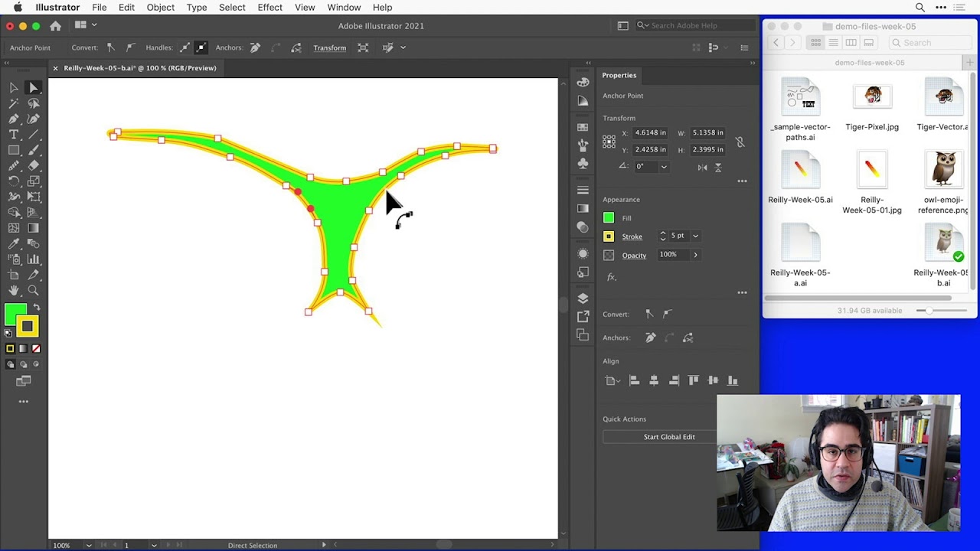This screenshot has height=551, width=980.
Task: Set paint to None in toolbar
Action: pyautogui.click(x=36, y=349)
